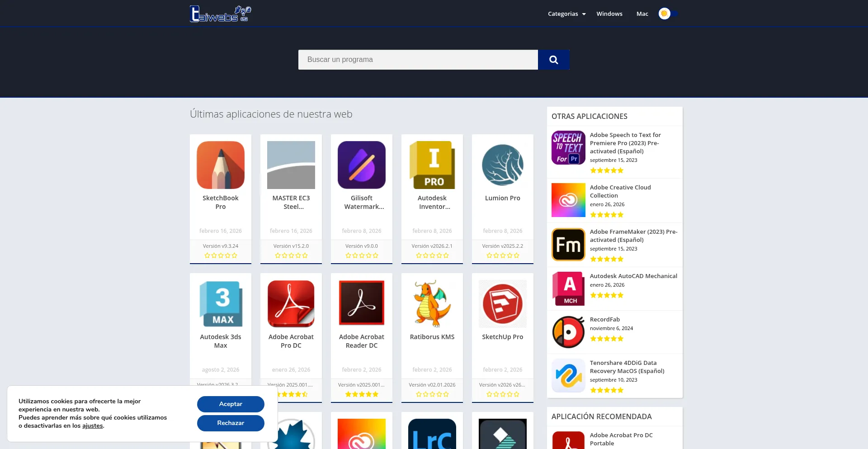The width and height of the screenshot is (868, 449).
Task: Go to the Mac section
Action: (x=642, y=14)
